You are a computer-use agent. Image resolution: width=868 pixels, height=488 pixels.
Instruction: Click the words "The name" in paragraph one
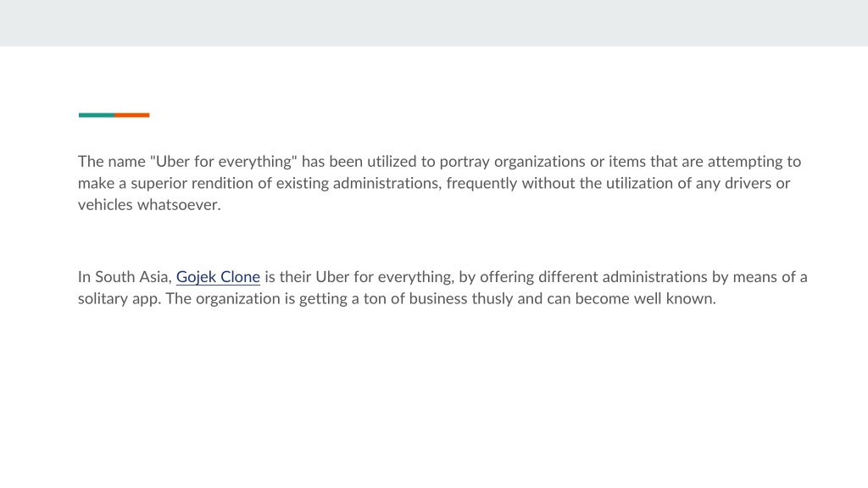tap(112, 162)
